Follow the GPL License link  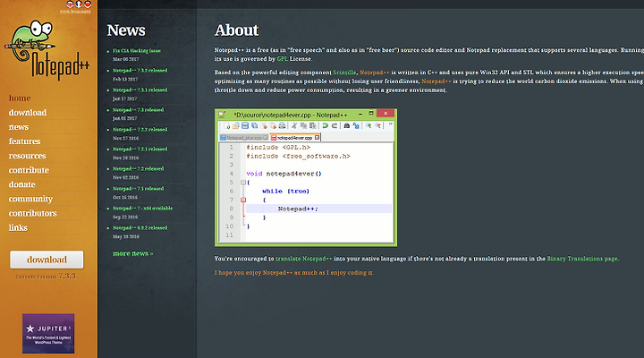pyautogui.click(x=282, y=59)
